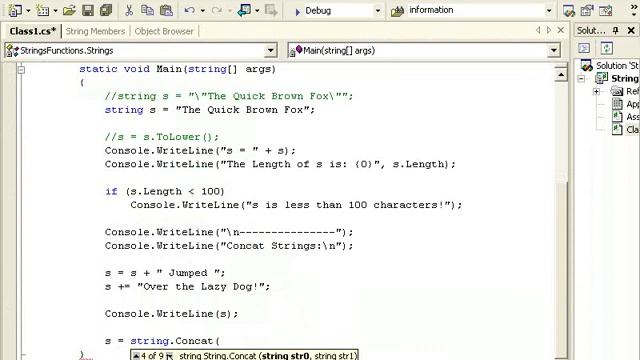This screenshot has height=360, width=640.
Task: Open the Undo history dropdown arrow
Action: pyautogui.click(x=202, y=11)
